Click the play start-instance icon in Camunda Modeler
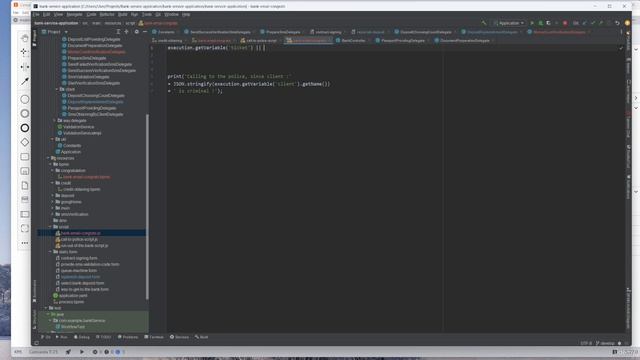 [x=82, y=352]
